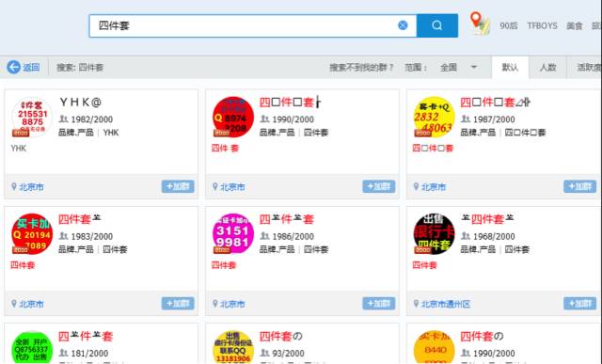Select the 90后 hot keyword
Viewport: 602px width, 364px height.
[x=508, y=25]
